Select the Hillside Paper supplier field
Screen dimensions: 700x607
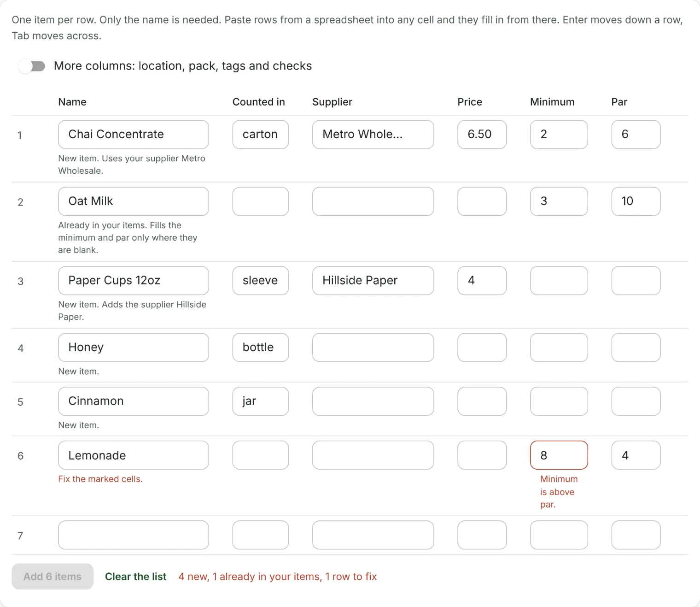click(x=373, y=281)
